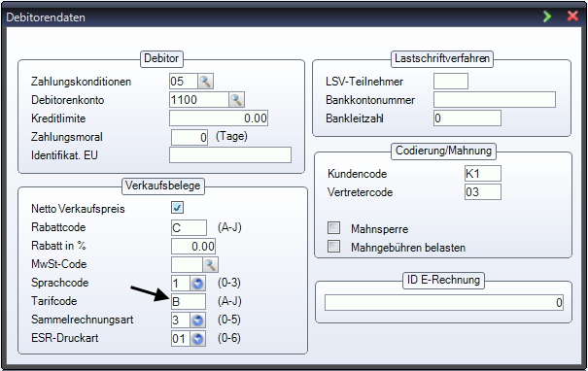Focus the Zahlungsmoral days field
Image resolution: width=588 pixels, height=371 pixels.
pos(190,137)
